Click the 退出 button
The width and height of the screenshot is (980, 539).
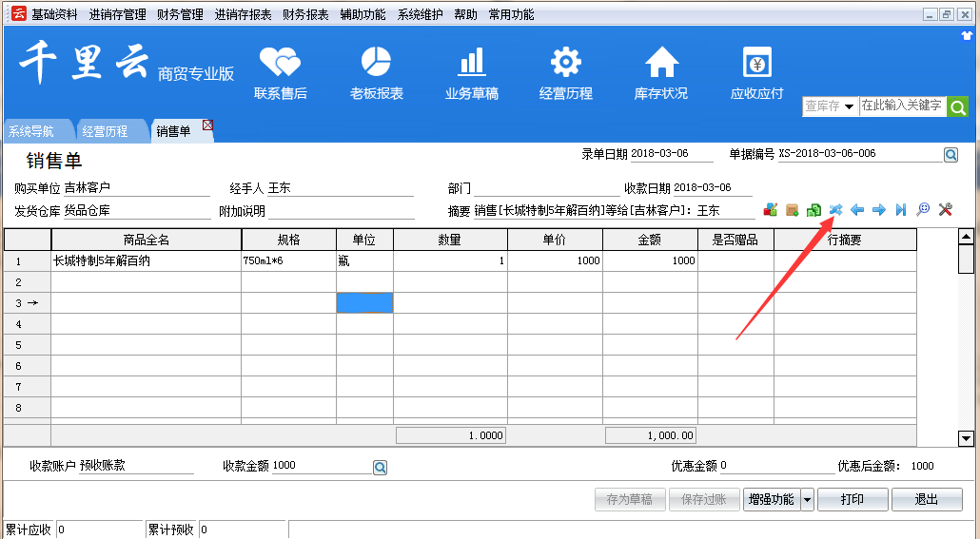(926, 499)
